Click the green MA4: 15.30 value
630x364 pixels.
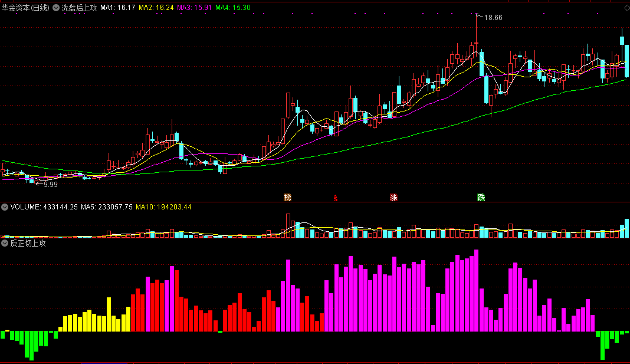pos(233,8)
